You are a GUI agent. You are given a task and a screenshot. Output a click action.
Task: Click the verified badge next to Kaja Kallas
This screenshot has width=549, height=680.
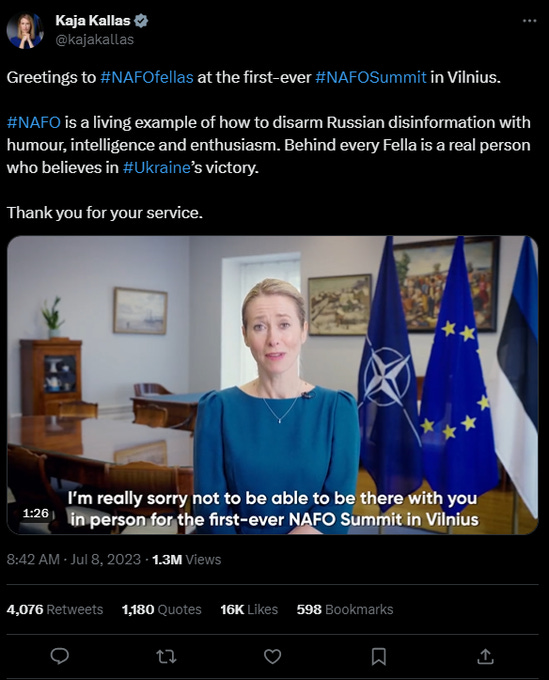pyautogui.click(x=141, y=20)
